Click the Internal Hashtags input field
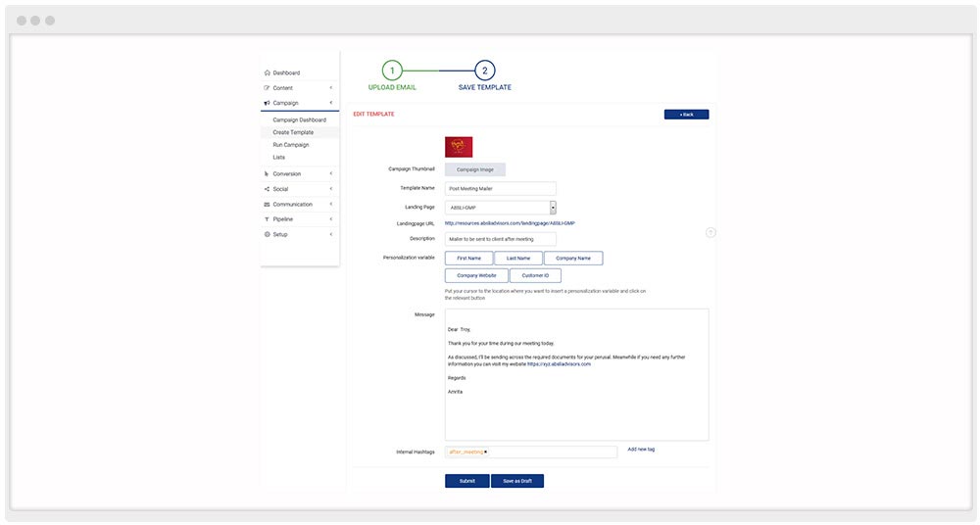Image resolution: width=980 pixels, height=525 pixels. 531,452
